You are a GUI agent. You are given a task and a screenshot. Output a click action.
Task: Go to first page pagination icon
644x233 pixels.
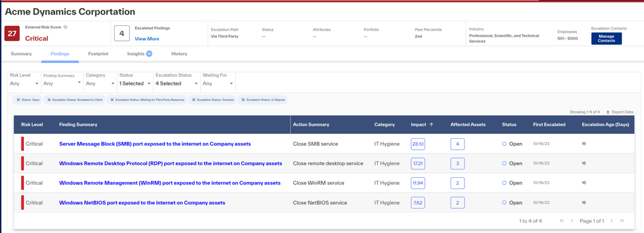click(x=561, y=220)
